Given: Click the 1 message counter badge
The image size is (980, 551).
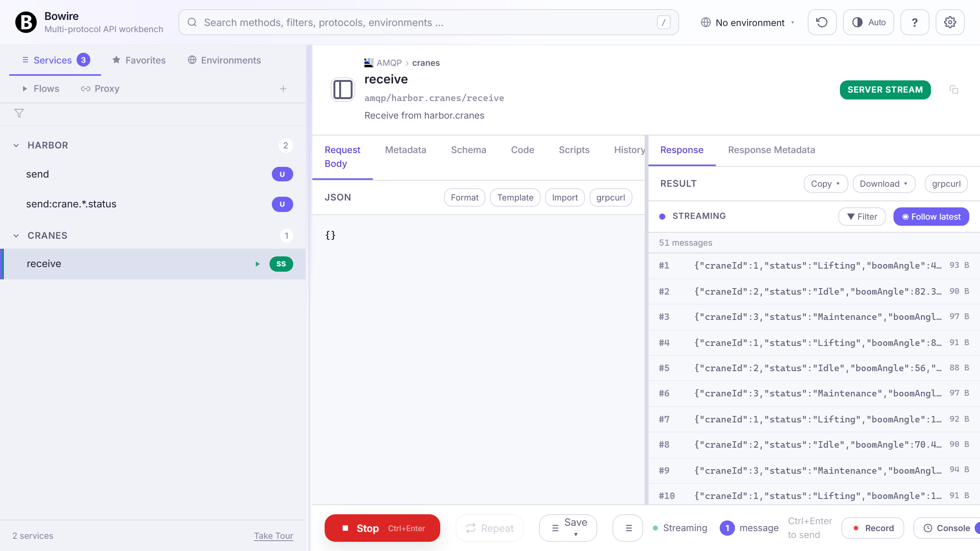Looking at the screenshot, I should [727, 528].
